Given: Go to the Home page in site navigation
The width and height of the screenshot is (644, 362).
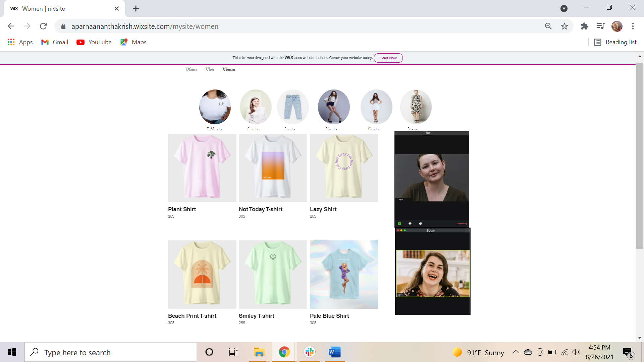Looking at the screenshot, I should pyautogui.click(x=192, y=69).
